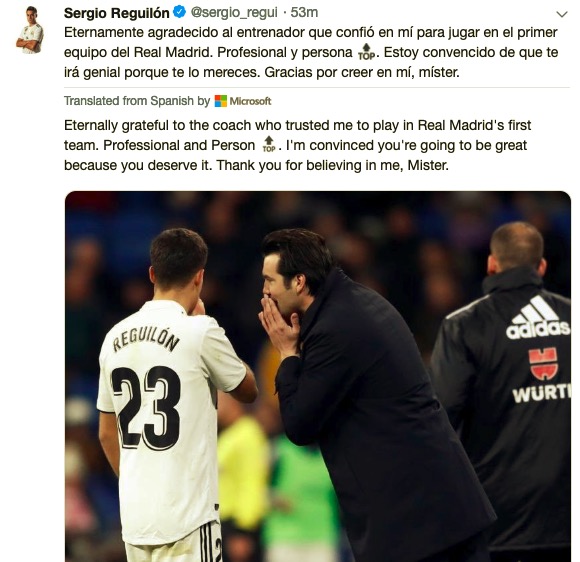This screenshot has height=562, width=580.
Task: Click the English translated tweet text
Action: (297, 145)
